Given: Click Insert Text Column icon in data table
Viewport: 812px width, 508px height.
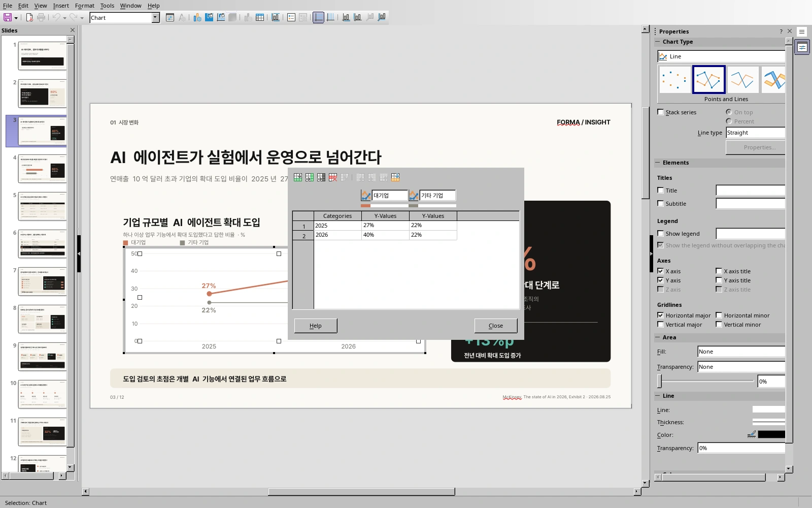Looking at the screenshot, I should tap(321, 177).
